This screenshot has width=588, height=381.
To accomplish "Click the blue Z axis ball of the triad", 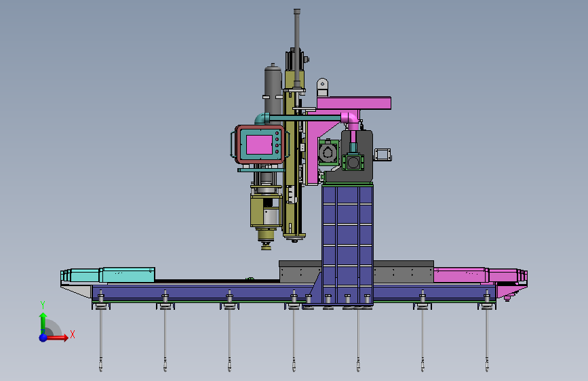I will (43, 338).
